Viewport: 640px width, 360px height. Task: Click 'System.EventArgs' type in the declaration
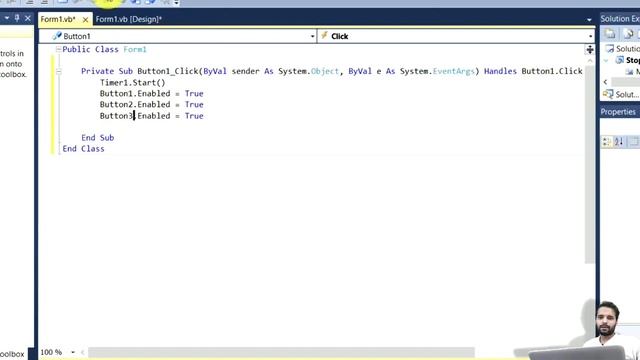[x=437, y=71]
